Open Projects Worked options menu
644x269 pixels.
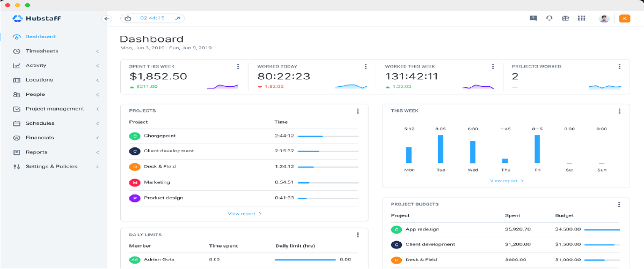[x=619, y=66]
